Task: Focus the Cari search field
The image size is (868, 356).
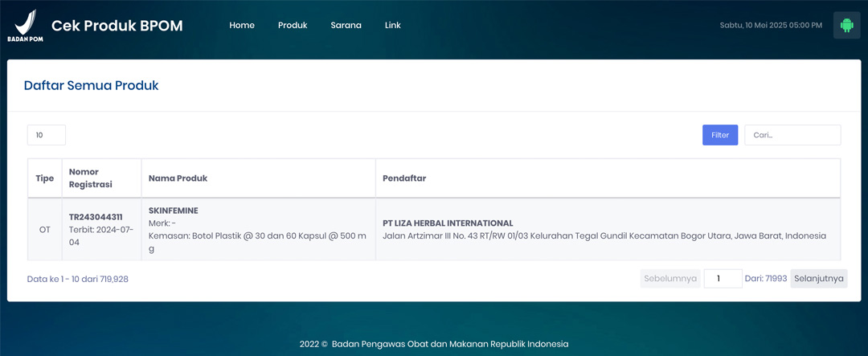Action: tap(792, 135)
